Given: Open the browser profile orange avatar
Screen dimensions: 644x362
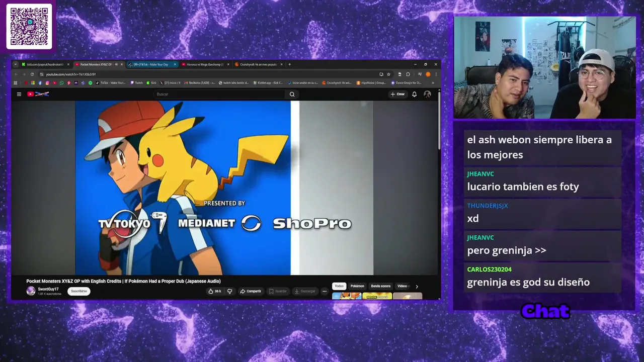Looking at the screenshot, I should pyautogui.click(x=428, y=74).
